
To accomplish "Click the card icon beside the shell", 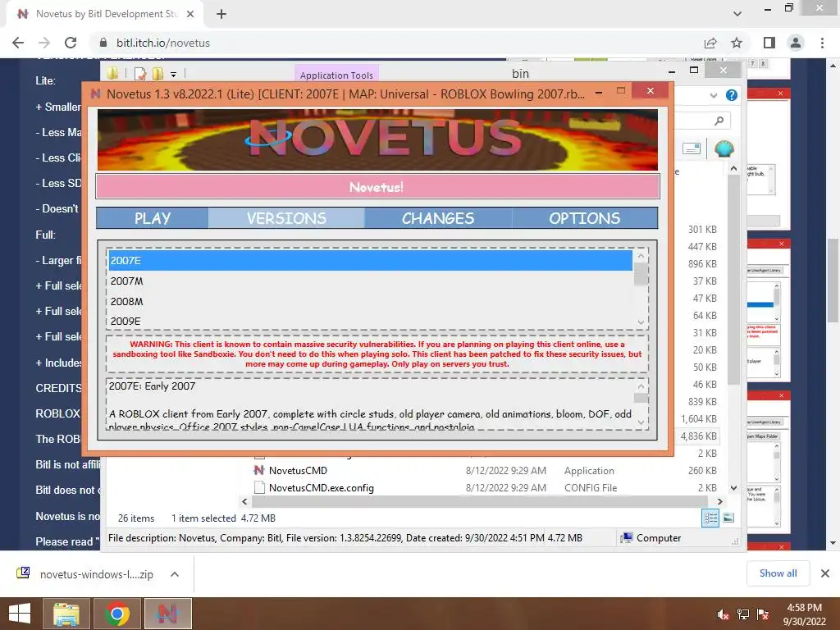I will pos(692,148).
